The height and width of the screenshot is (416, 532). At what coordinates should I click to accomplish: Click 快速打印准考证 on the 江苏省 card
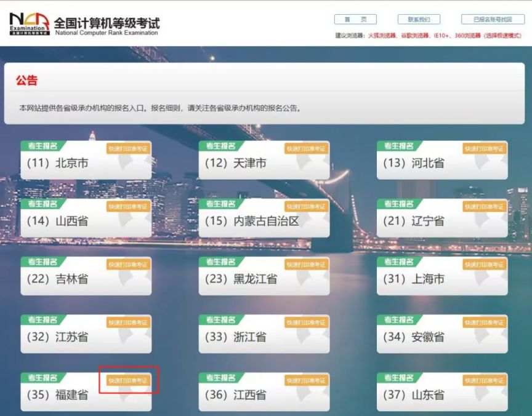point(128,322)
